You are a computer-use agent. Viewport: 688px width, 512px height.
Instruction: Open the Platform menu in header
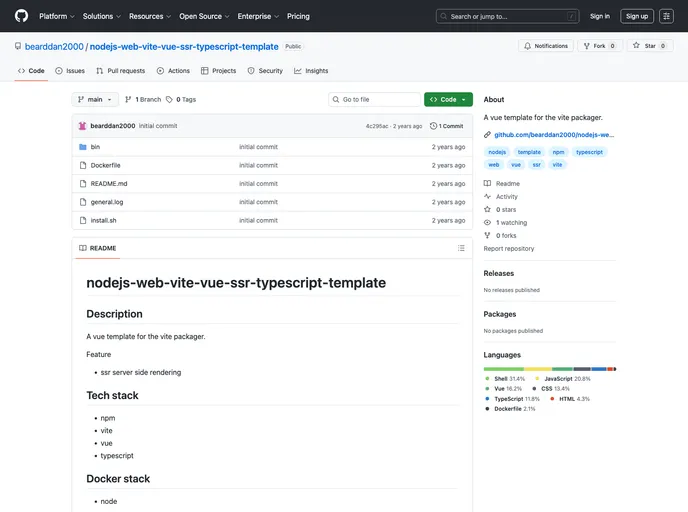[56, 16]
